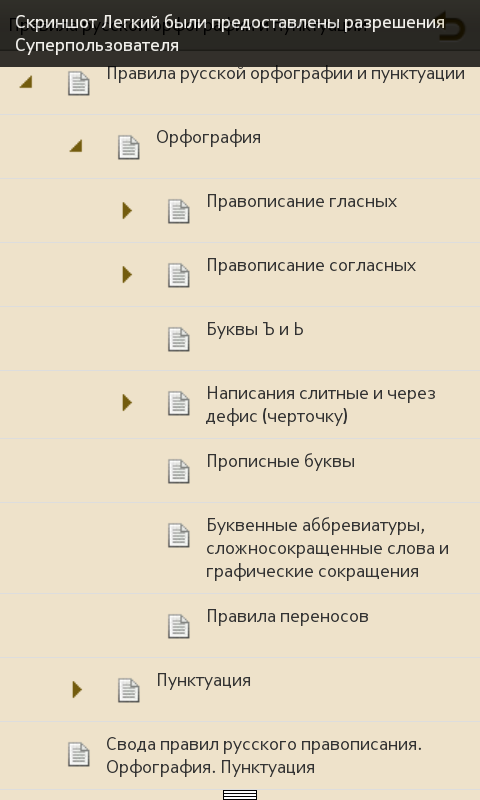Open the Правила переносов article
This screenshot has height=800, width=480.
[287, 616]
